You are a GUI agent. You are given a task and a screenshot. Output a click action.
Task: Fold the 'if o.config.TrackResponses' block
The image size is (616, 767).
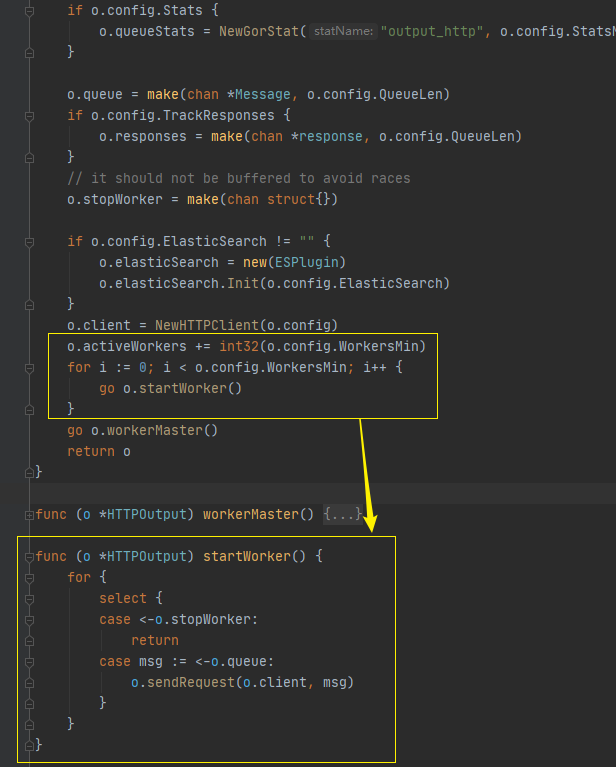coord(29,116)
